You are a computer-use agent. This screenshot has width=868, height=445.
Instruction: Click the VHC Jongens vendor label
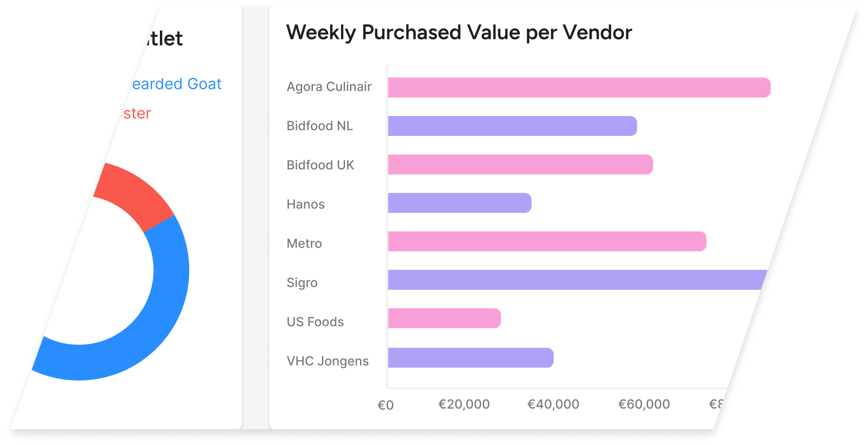coord(328,361)
